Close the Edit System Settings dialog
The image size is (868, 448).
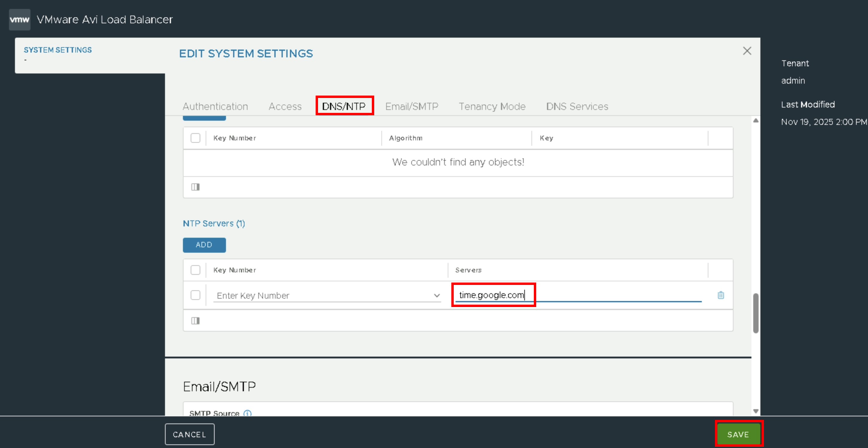[x=747, y=51]
